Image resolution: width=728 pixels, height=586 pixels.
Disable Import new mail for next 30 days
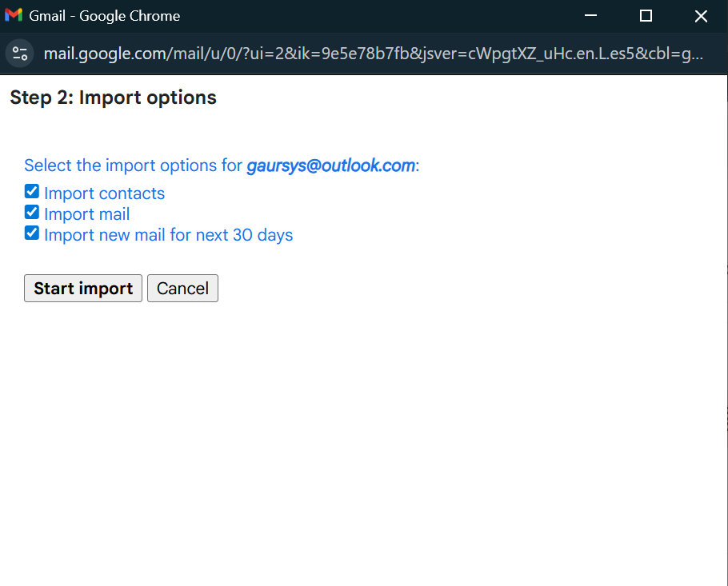[31, 233]
